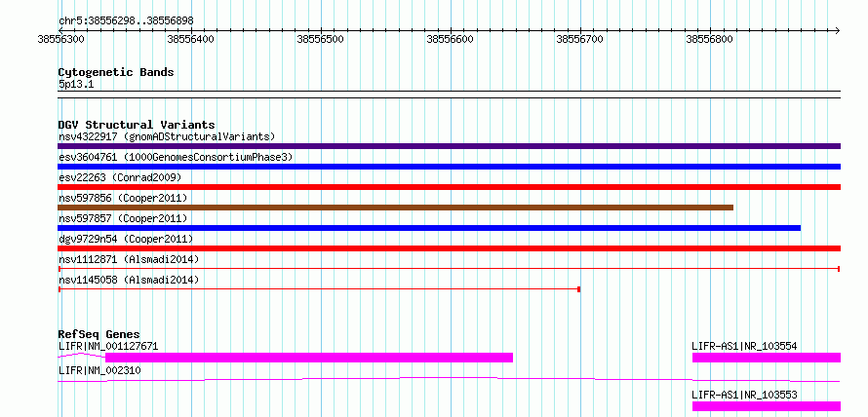Click the esv22263 Conrad2009 red bar

pyautogui.click(x=449, y=187)
